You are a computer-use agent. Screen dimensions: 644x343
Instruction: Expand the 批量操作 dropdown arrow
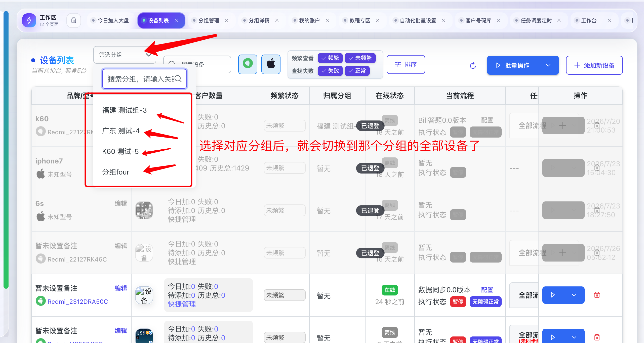pos(548,65)
